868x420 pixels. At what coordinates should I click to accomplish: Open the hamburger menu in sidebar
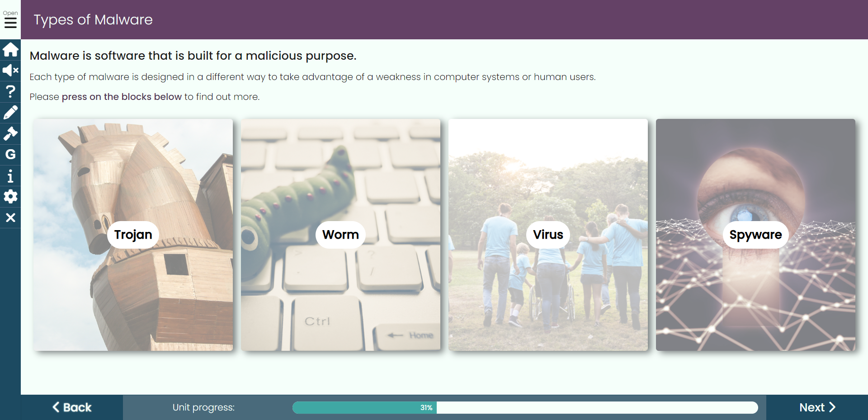pyautogui.click(x=10, y=19)
